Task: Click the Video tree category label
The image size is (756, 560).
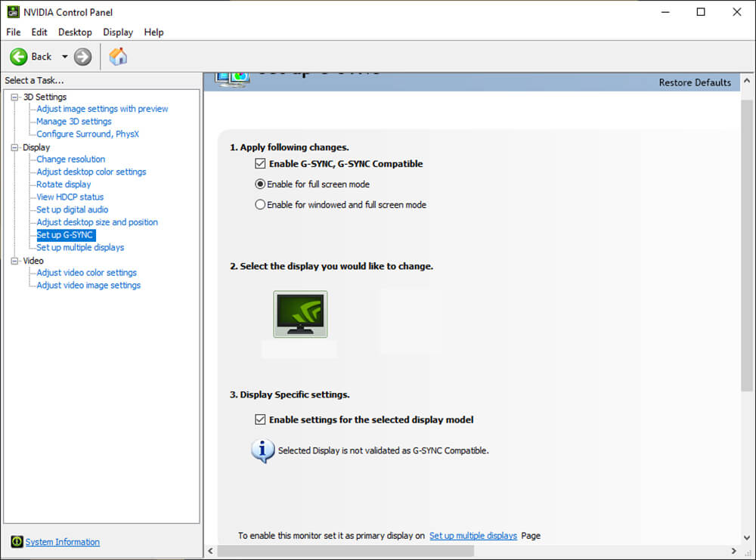Action: [x=33, y=261]
